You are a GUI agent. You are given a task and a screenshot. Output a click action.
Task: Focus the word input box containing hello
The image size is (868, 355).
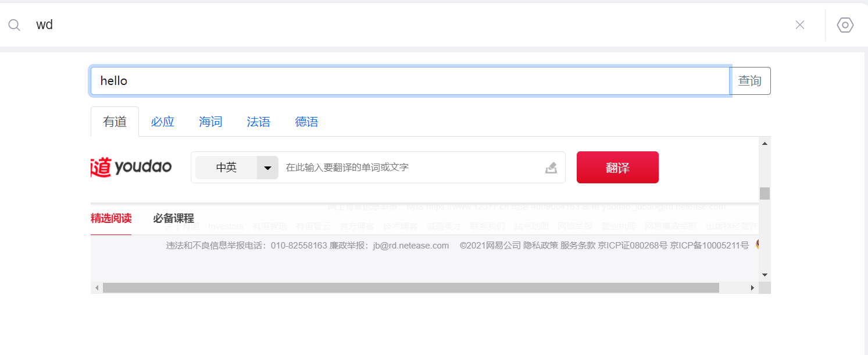(x=410, y=81)
